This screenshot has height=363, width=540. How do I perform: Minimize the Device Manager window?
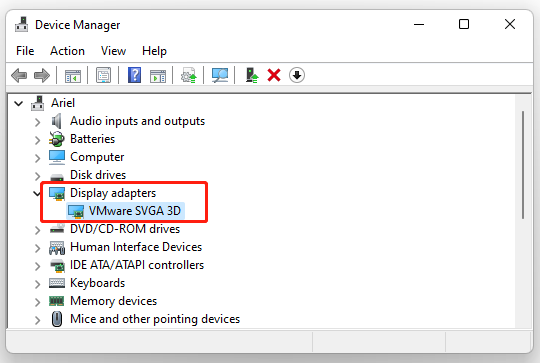click(x=419, y=24)
